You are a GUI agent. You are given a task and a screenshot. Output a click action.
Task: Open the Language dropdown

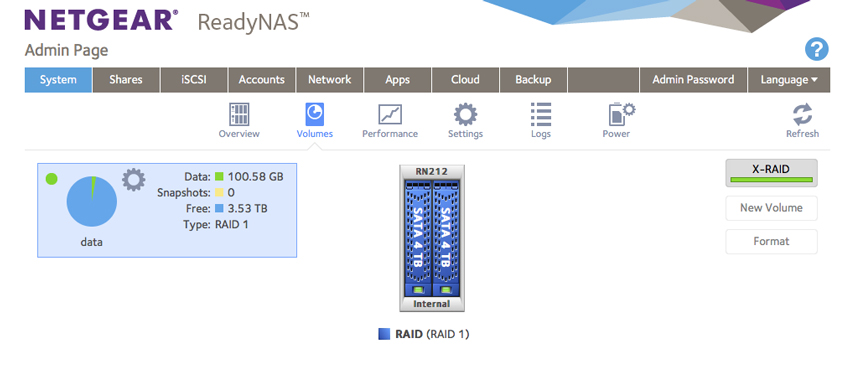[789, 80]
